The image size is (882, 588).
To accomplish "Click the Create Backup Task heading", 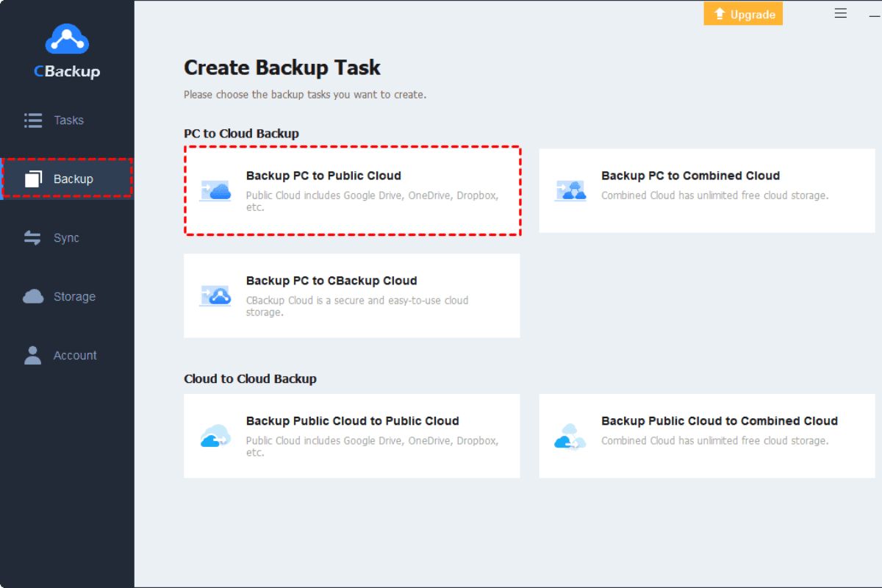I will pyautogui.click(x=282, y=68).
